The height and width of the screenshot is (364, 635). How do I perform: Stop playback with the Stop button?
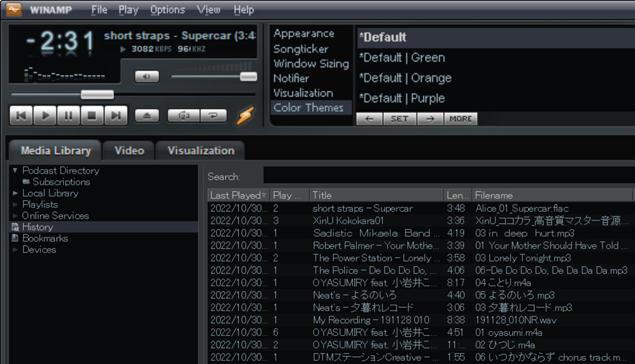92,115
